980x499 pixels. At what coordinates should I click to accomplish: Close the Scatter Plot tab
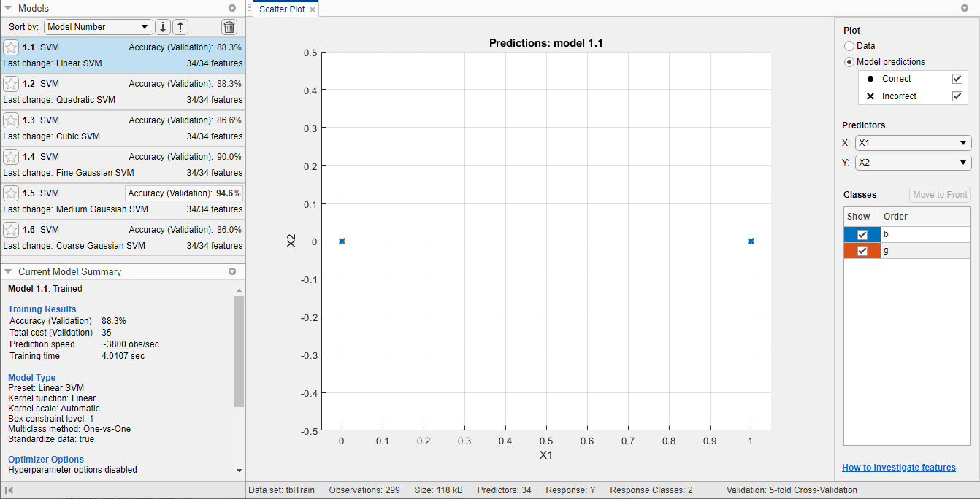pos(313,8)
